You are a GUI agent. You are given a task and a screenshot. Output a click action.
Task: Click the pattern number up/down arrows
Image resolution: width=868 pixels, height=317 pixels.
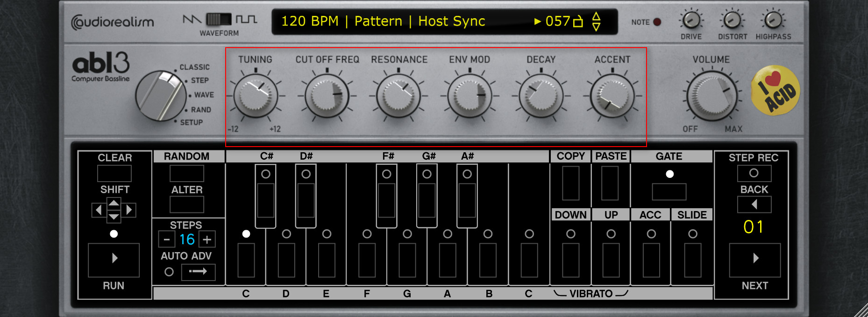(596, 21)
